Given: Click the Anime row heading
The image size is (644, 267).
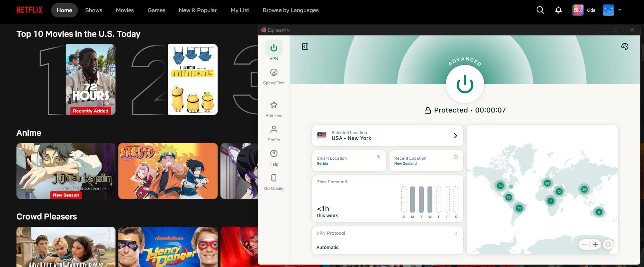Looking at the screenshot, I should click(29, 133).
